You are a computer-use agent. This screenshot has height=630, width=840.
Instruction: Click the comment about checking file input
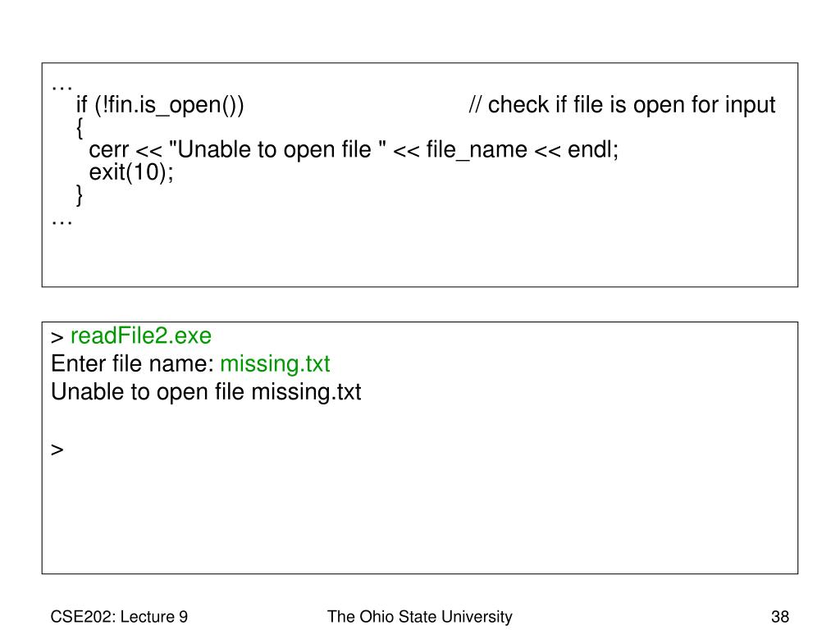coord(622,105)
